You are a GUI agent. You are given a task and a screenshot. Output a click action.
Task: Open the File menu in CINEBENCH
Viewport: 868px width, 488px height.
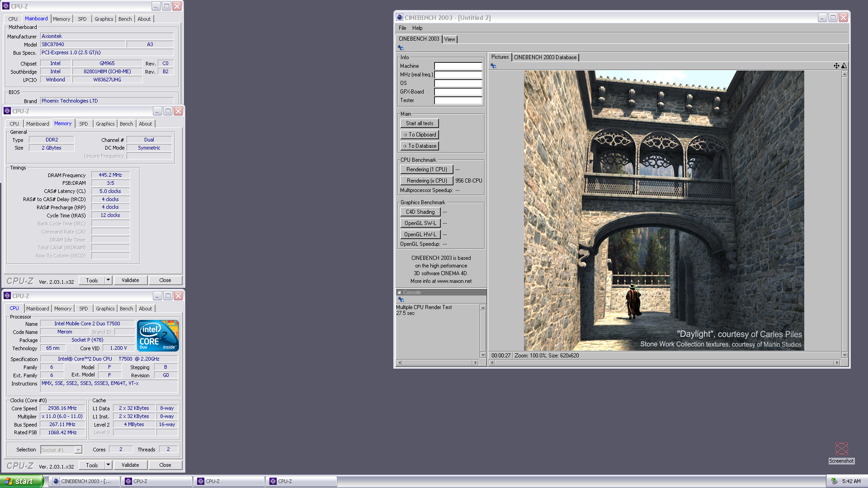[402, 28]
